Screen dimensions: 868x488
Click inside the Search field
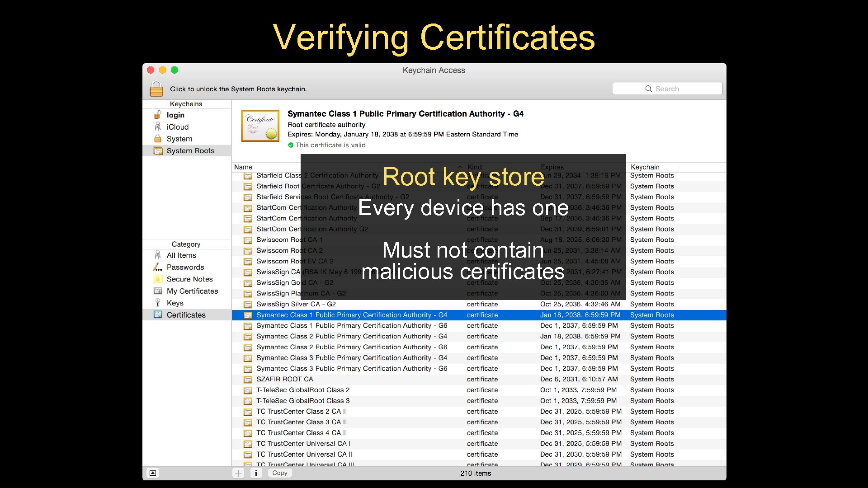[667, 88]
